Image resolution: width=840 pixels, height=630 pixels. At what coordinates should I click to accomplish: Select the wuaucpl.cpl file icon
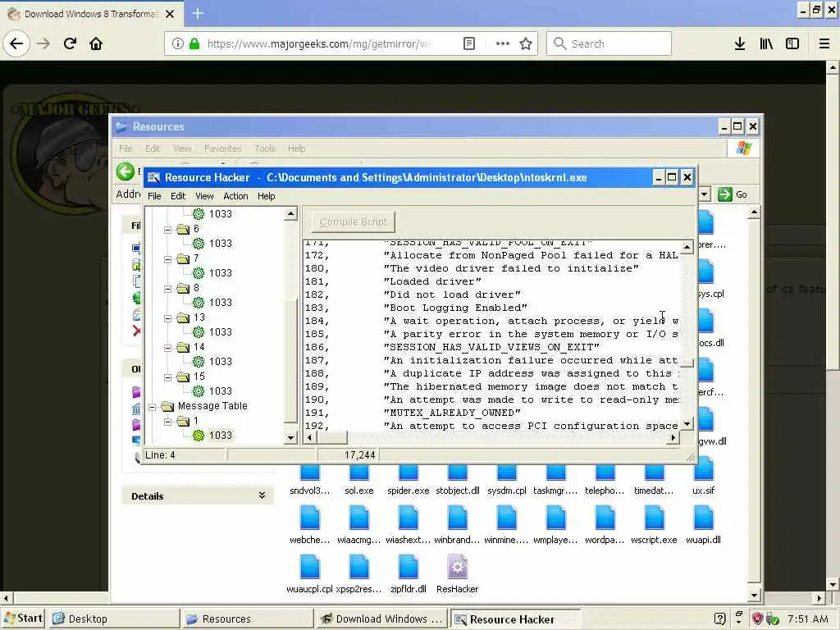[x=309, y=568]
